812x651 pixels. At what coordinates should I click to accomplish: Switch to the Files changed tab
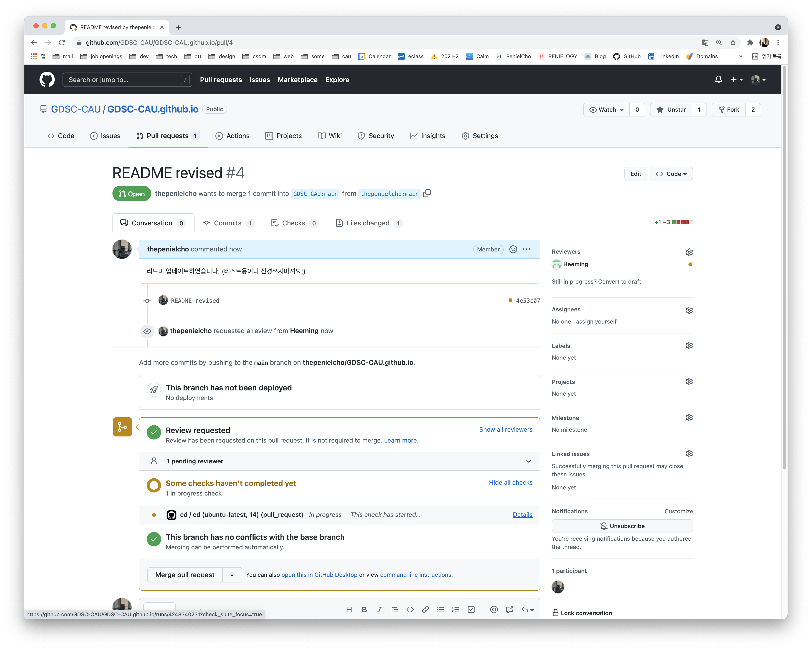369,223
